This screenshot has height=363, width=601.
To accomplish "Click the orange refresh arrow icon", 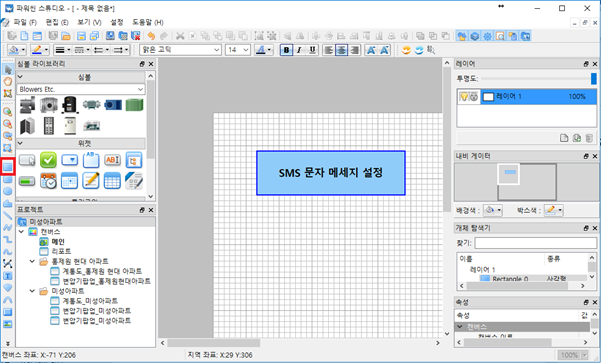I will [x=406, y=50].
